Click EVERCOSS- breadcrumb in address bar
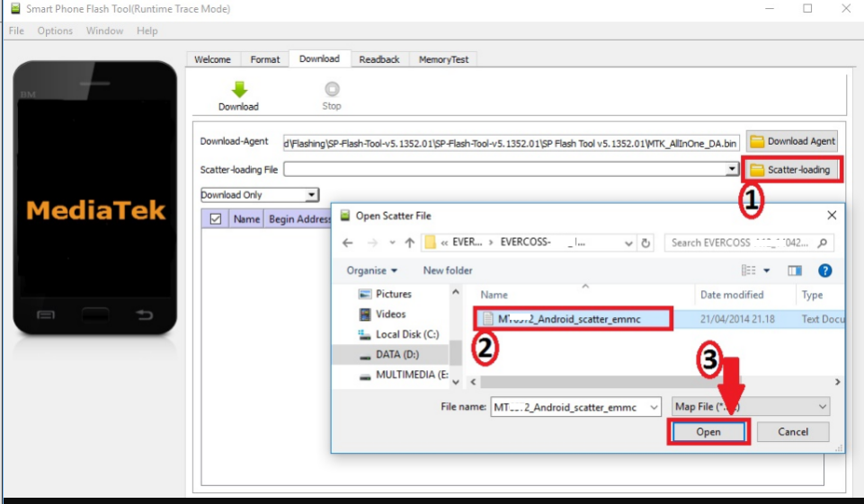Screen dimensions: 864x504 pyautogui.click(x=525, y=243)
